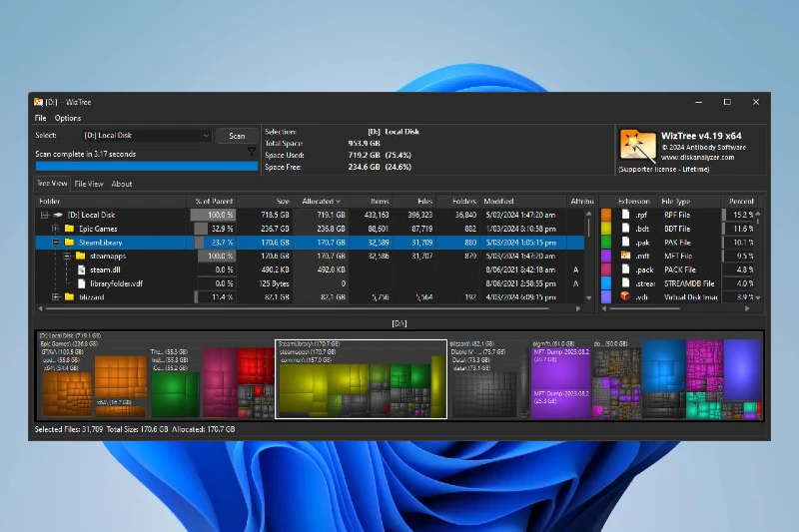
Task: Select the gray blizzard treemap block
Action: [484, 394]
